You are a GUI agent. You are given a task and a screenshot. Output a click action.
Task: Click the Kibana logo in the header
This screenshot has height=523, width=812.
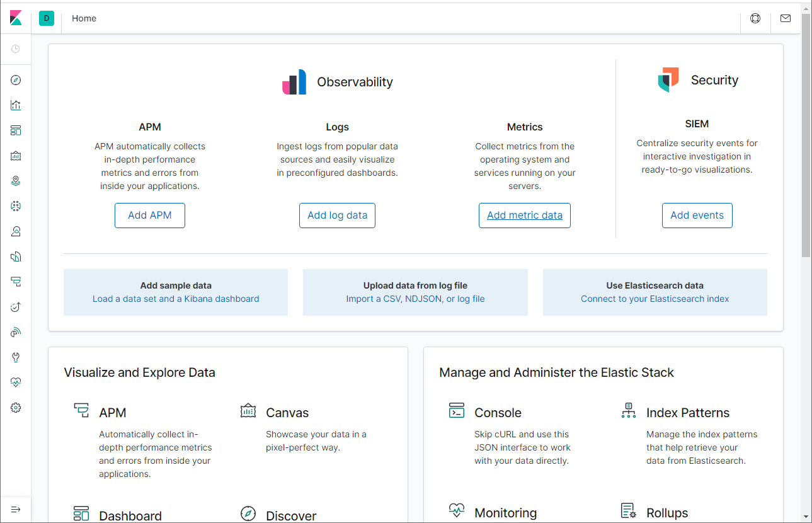coord(16,18)
